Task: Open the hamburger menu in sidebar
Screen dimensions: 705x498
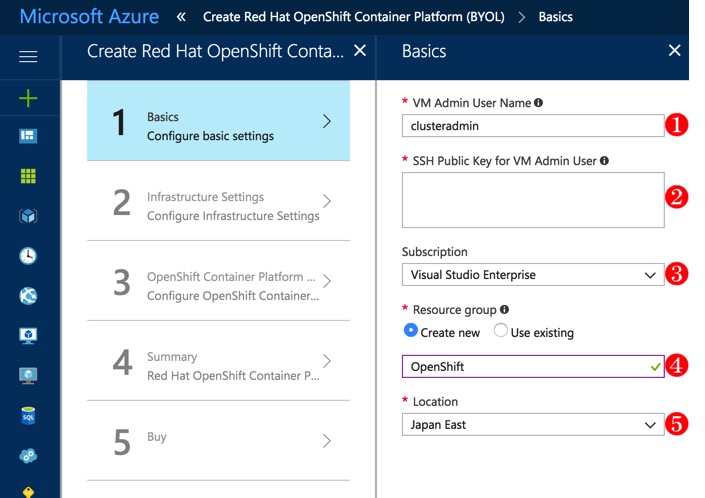Action: click(28, 57)
